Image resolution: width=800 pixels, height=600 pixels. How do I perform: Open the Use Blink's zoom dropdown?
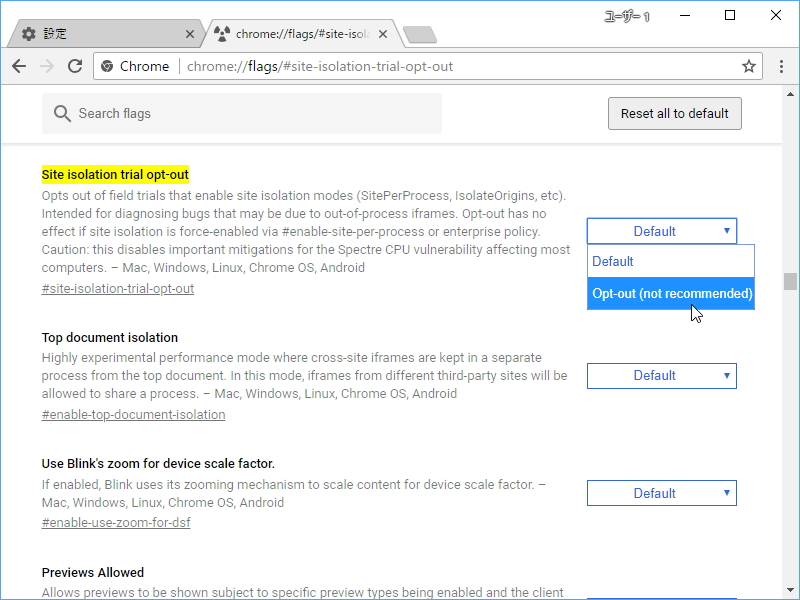pos(662,493)
